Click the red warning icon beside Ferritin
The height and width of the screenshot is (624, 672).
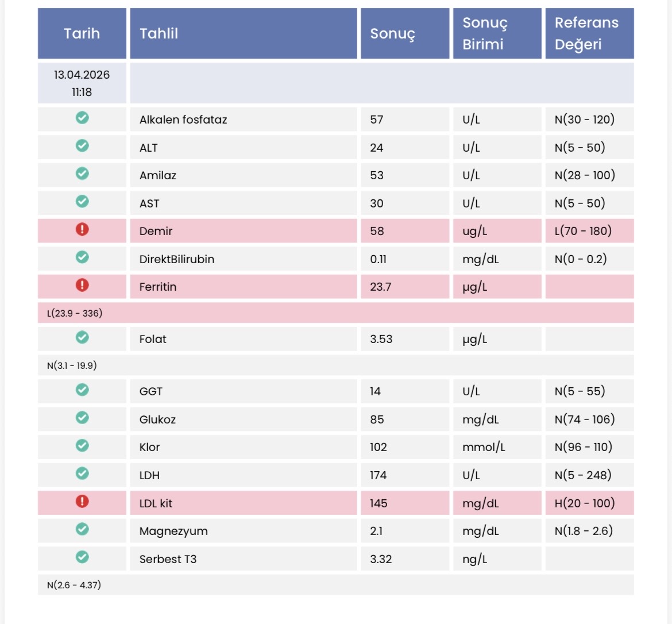(82, 286)
